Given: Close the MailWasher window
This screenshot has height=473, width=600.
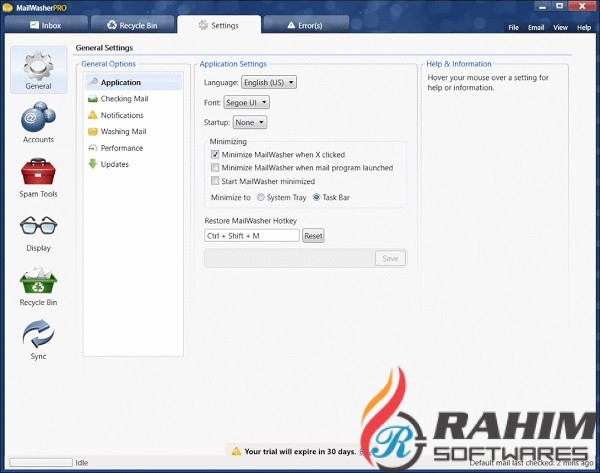Looking at the screenshot, I should (x=582, y=6).
